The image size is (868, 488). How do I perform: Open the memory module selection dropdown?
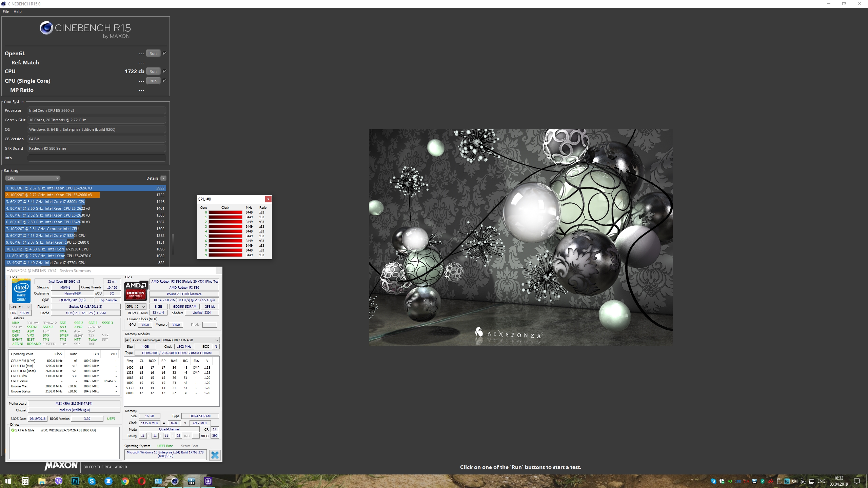pos(172,340)
